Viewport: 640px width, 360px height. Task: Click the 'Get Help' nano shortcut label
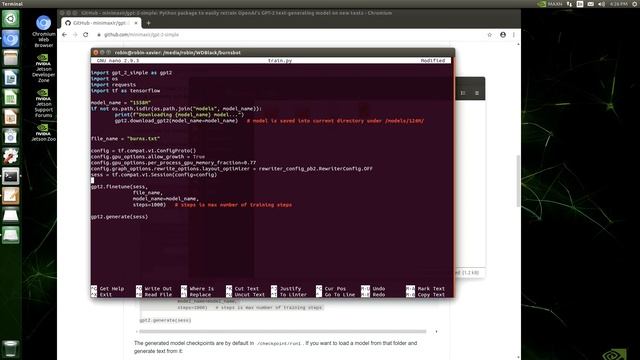click(111, 289)
